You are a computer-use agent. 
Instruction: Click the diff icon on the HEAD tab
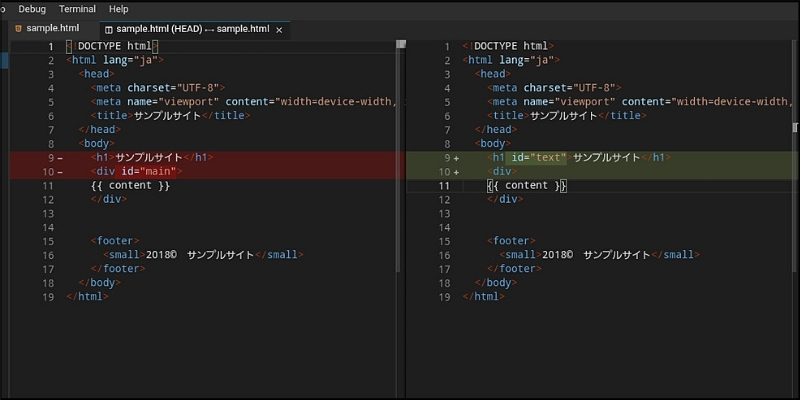[x=108, y=30]
